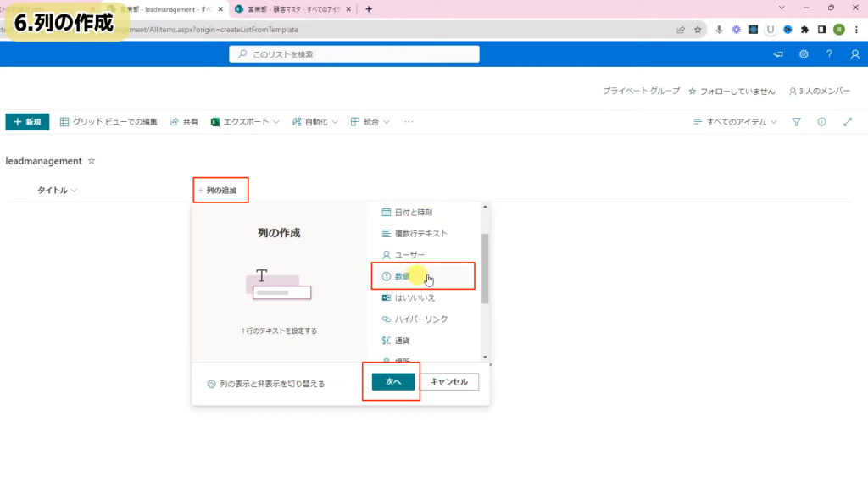This screenshot has width=868, height=488.
Task: Expand the タイトル column header menu
Action: [57, 191]
